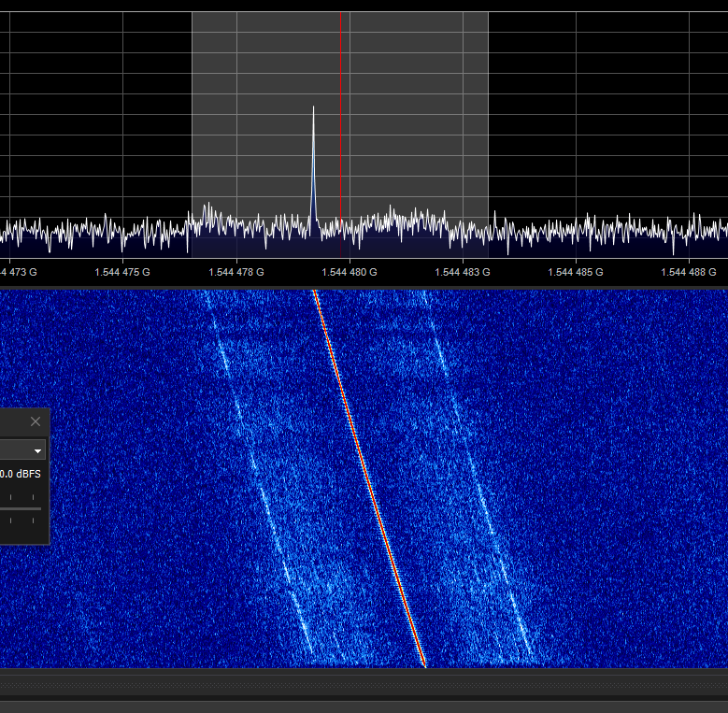Select the 1.544 485 G axis label
The width and height of the screenshot is (728, 713).
[575, 273]
